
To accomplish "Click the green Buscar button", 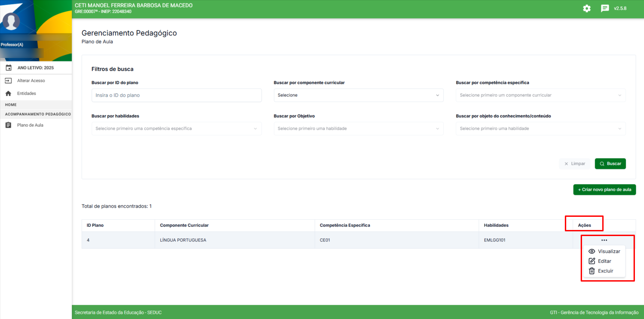I will point(610,164).
